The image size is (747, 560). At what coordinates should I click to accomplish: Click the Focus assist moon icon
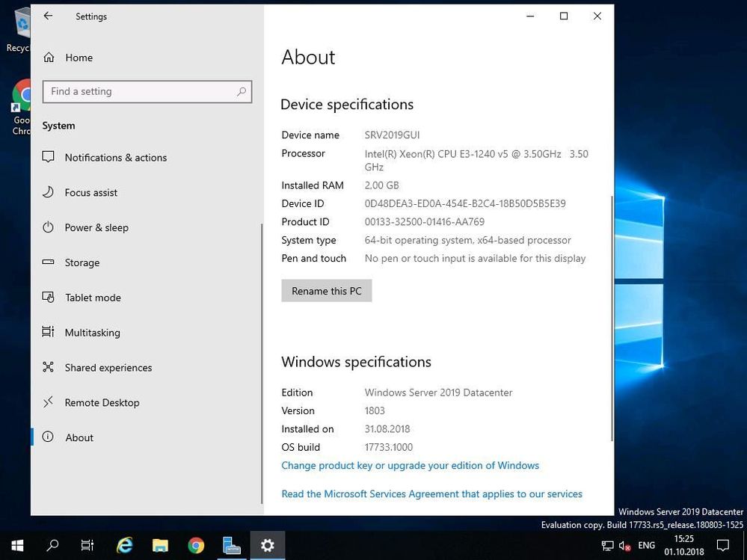point(48,192)
